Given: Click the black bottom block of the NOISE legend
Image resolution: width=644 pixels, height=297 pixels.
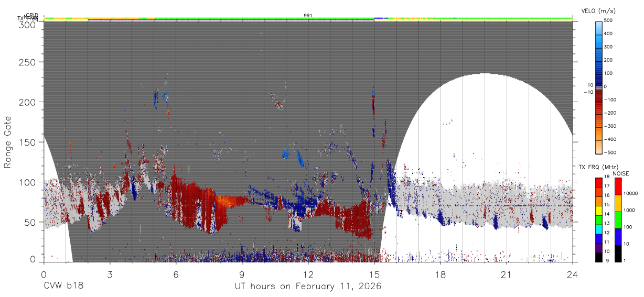Looking at the screenshot, I should 618,254.
